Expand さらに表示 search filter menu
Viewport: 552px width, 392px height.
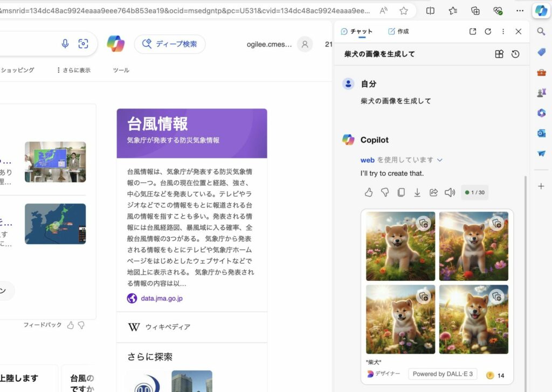73,70
